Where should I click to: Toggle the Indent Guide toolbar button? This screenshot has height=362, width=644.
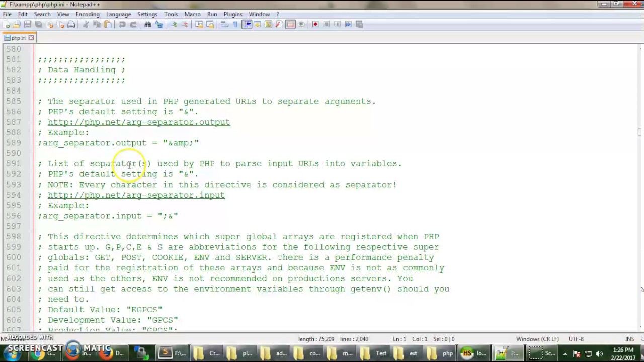tap(247, 24)
